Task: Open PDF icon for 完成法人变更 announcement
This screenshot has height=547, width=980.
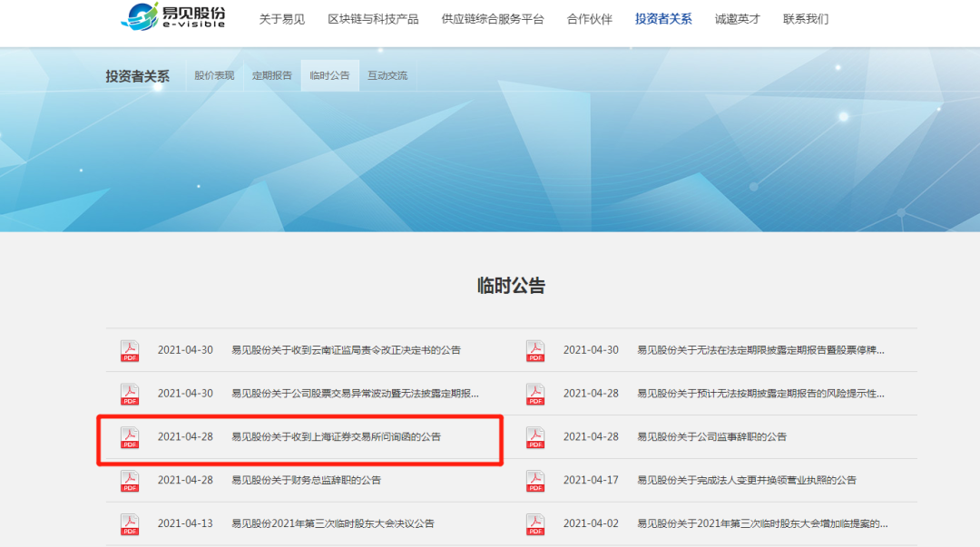Action: (535, 481)
